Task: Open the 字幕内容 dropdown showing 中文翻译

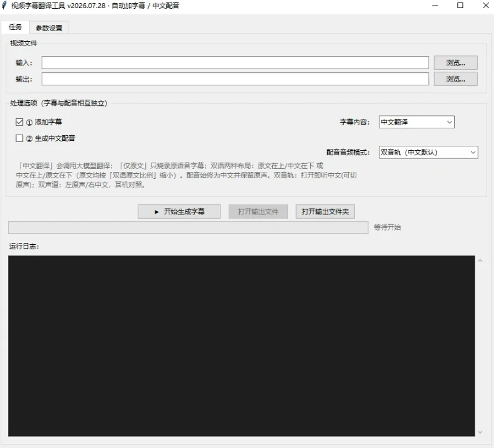Action: [x=417, y=122]
